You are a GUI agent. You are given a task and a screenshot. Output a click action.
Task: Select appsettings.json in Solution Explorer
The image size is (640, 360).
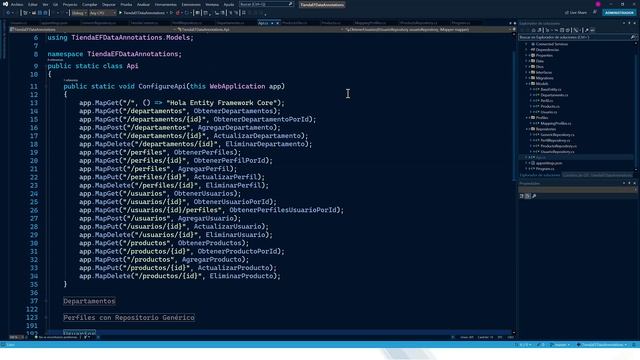coord(549,163)
